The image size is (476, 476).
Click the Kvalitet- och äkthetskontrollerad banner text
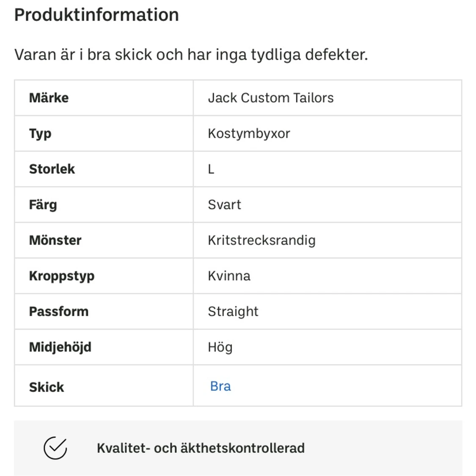pyautogui.click(x=201, y=448)
